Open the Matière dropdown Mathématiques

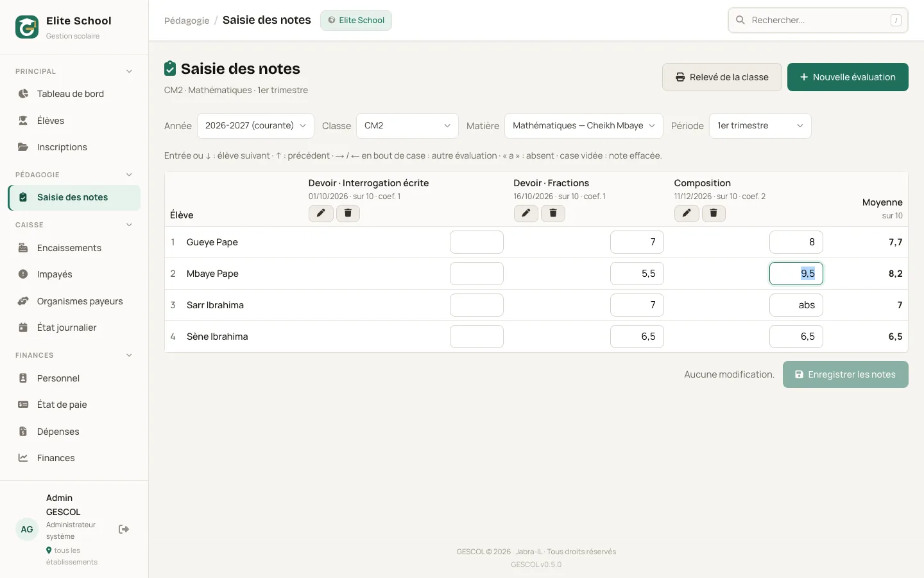pyautogui.click(x=584, y=126)
